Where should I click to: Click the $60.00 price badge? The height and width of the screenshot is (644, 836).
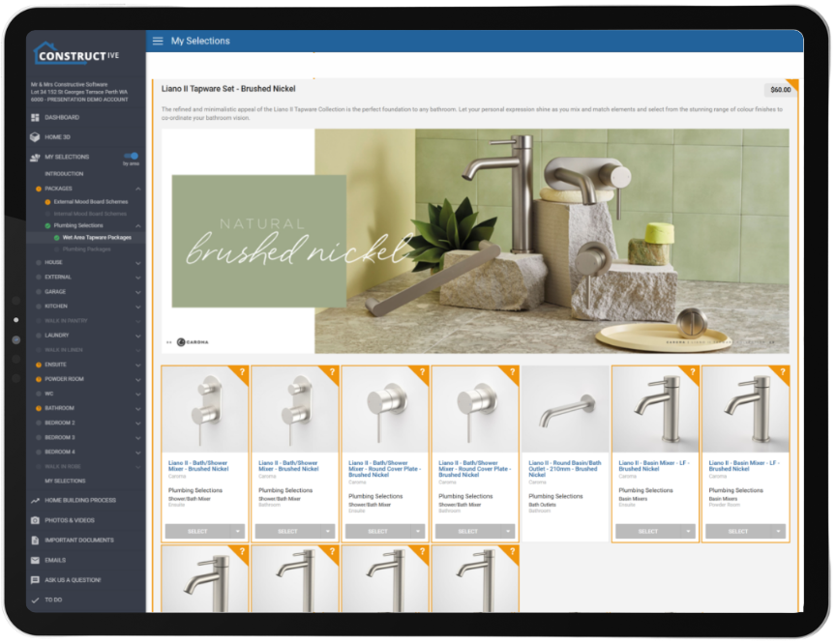pyautogui.click(x=780, y=90)
